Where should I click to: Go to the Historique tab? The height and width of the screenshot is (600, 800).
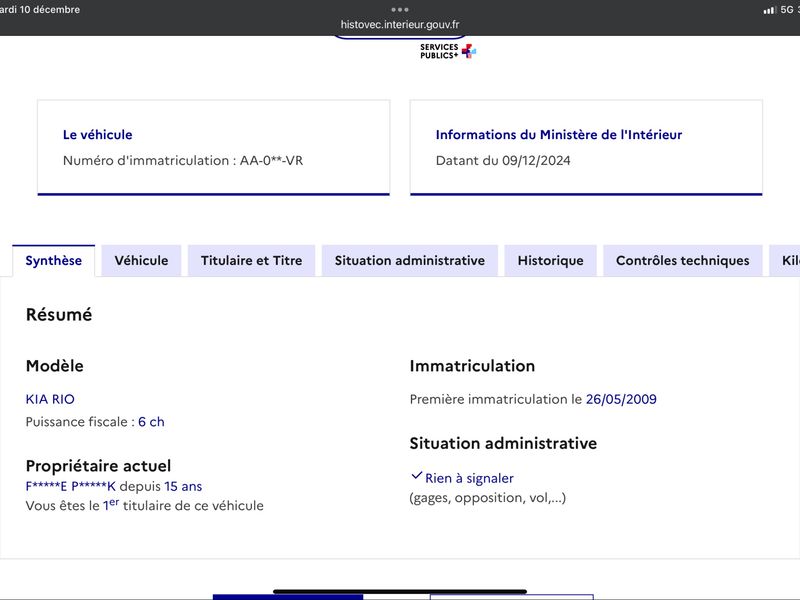(x=551, y=261)
